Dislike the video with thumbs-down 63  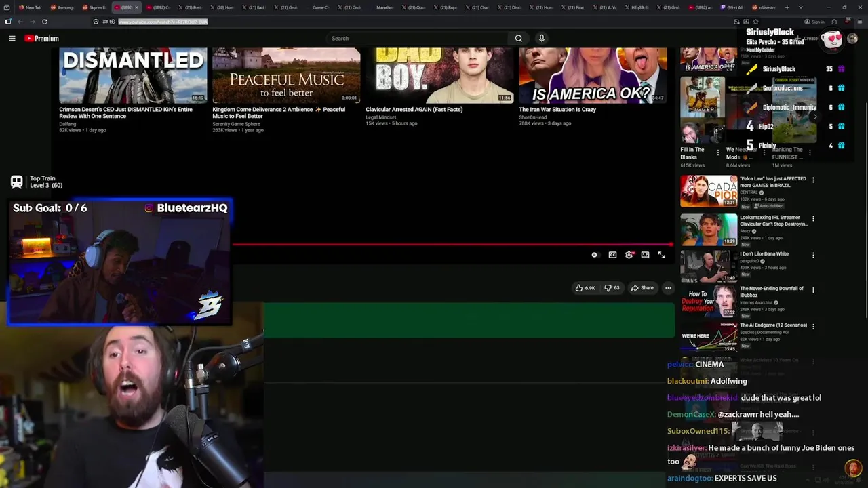612,288
